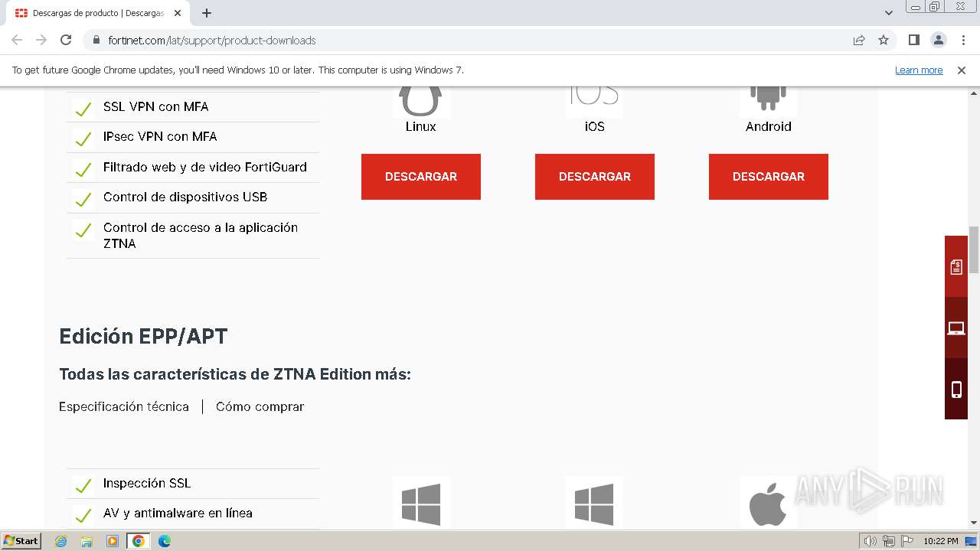This screenshot has width=980, height=551.
Task: Share this page icon in address bar
Action: (859, 40)
